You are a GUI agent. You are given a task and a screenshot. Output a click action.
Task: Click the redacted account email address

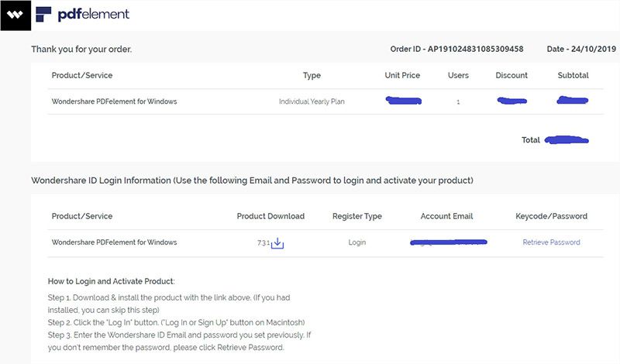[x=448, y=243]
